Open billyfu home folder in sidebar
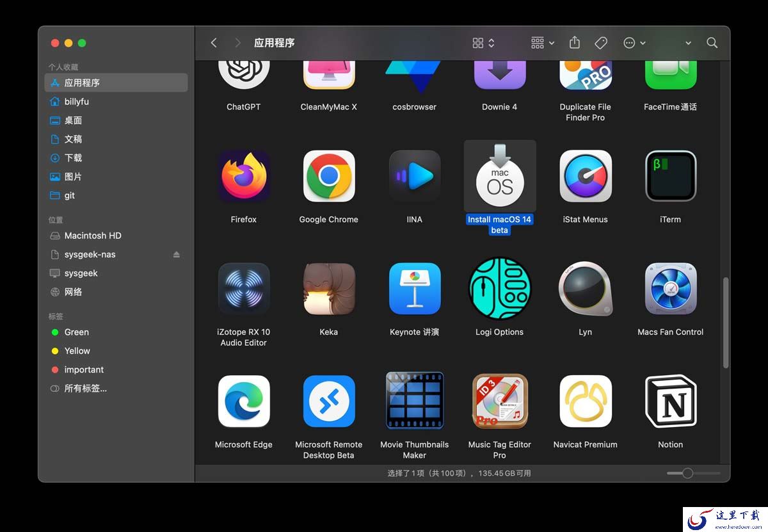 [116, 101]
